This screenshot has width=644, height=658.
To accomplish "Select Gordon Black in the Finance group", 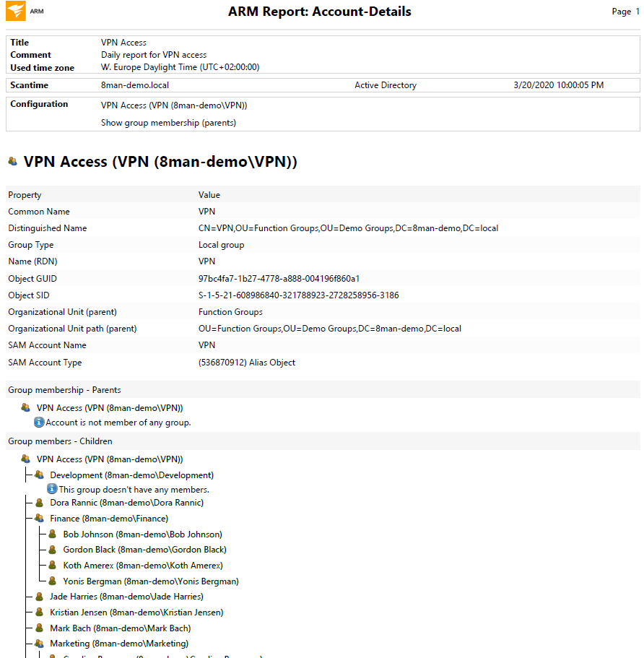I will (x=144, y=550).
